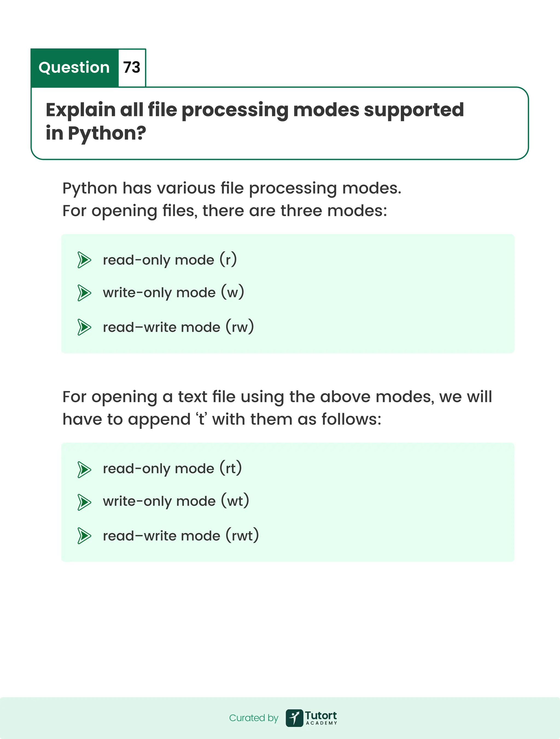The height and width of the screenshot is (739, 560).
Task: Click the 'read-write mode (rw)' text
Action: click(178, 327)
